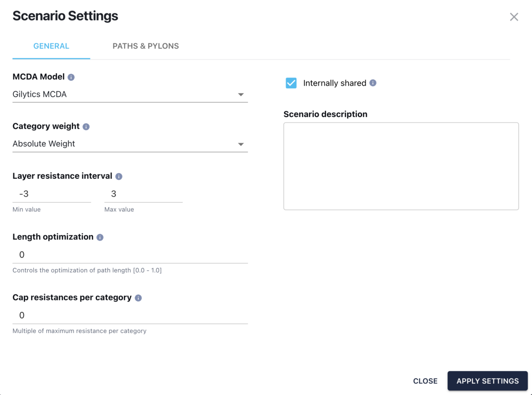Switch to the Paths & Pylons tab
This screenshot has height=395, width=532.
tap(145, 46)
